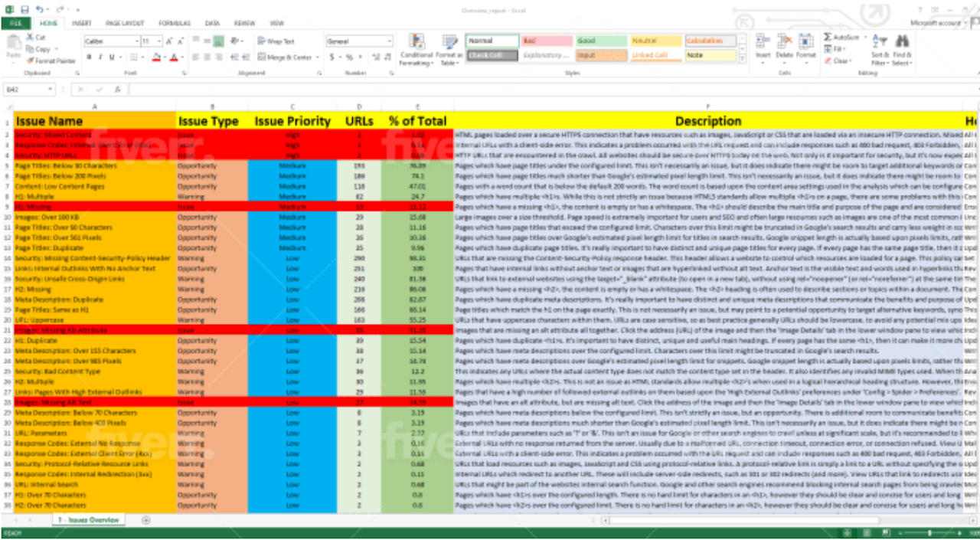
Task: Click the Insert cells icon
Action: [763, 42]
